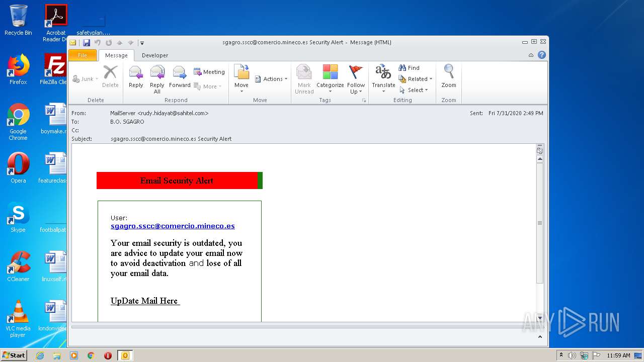Screen dimensions: 644x362
Task: Click the Follow Up flag
Action: pos(356,79)
